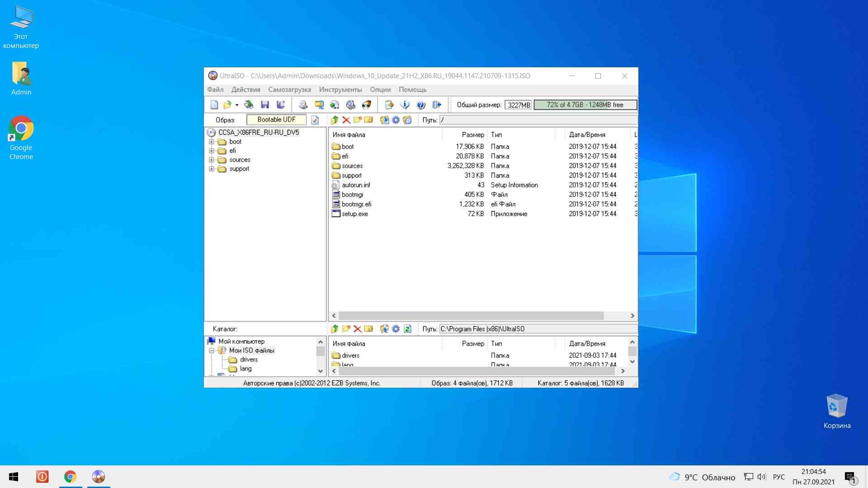The image size is (868, 488).
Task: Open the Инструменты menu
Action: (x=340, y=89)
